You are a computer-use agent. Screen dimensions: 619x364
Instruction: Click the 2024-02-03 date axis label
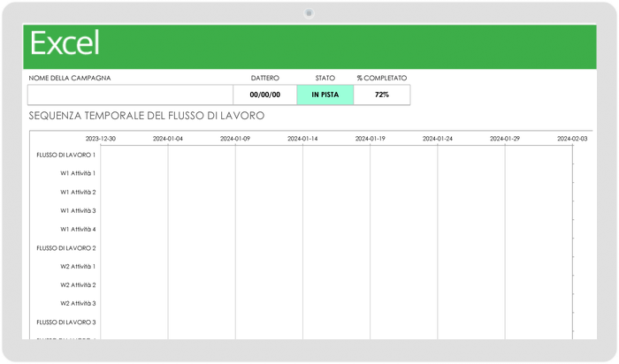click(572, 139)
